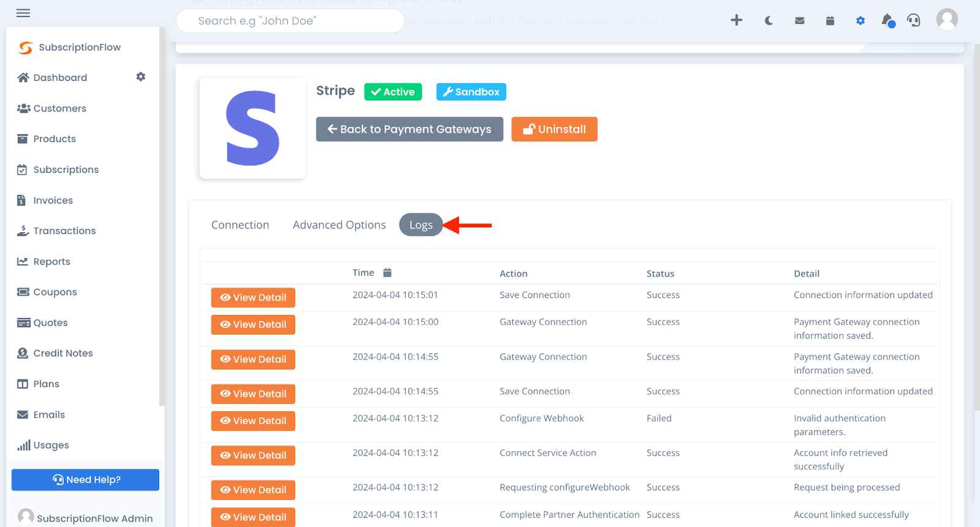View Detail for 10:15:01 Save Connection
The image size is (980, 527).
click(253, 298)
